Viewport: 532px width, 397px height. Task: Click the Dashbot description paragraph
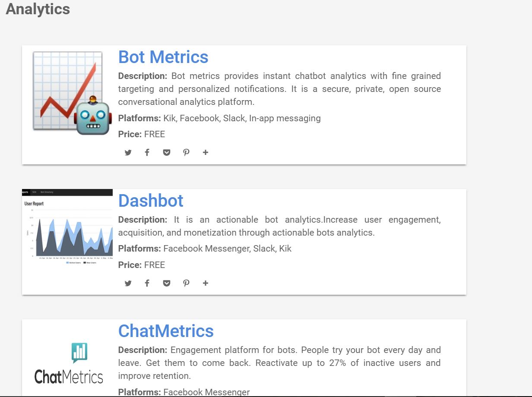click(x=279, y=226)
